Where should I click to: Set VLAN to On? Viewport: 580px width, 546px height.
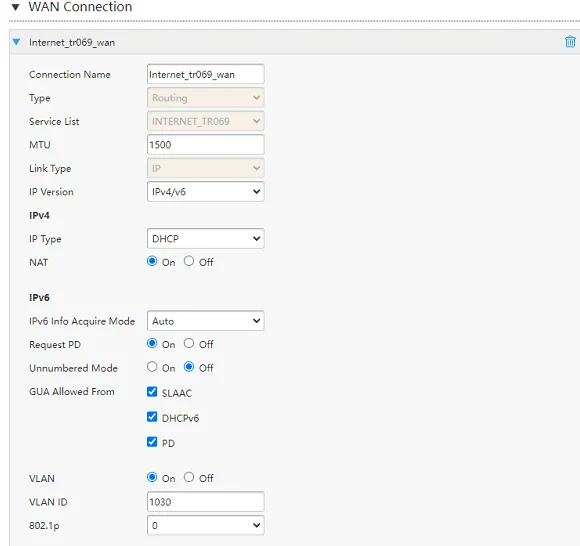[152, 477]
